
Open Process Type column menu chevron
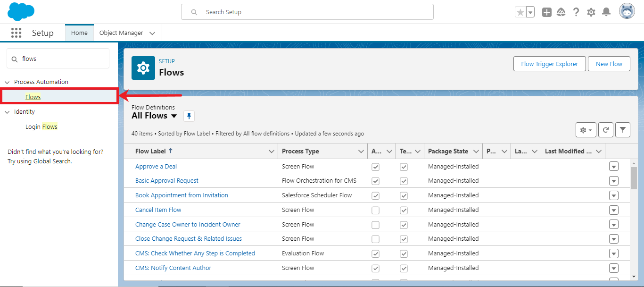pos(361,152)
